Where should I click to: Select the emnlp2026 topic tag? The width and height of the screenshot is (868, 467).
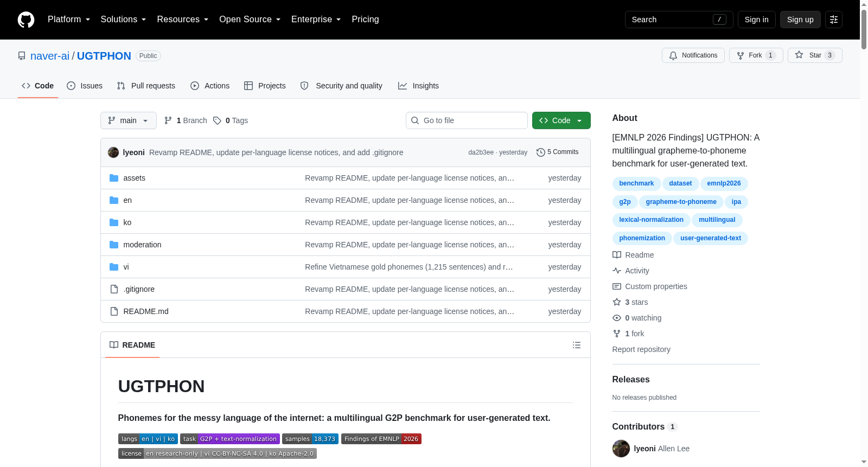(724, 183)
